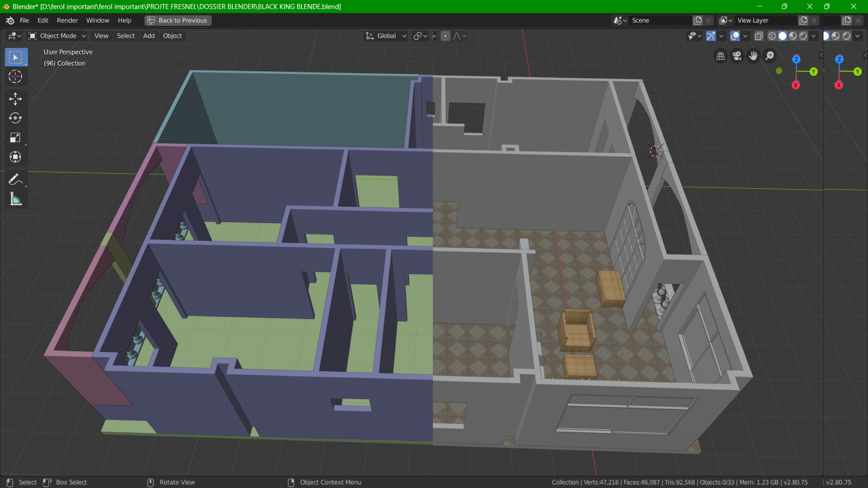Switch main viewport to rendered shading
The width and height of the screenshot is (868, 488).
[x=803, y=36]
